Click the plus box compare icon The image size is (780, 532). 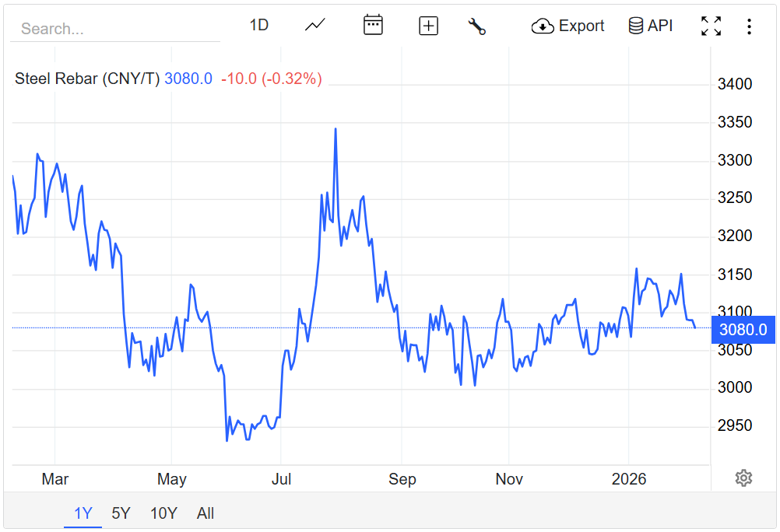[428, 26]
